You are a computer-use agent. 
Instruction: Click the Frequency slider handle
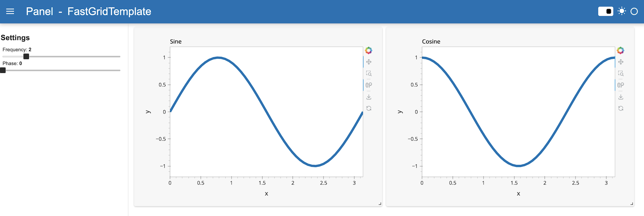click(26, 57)
